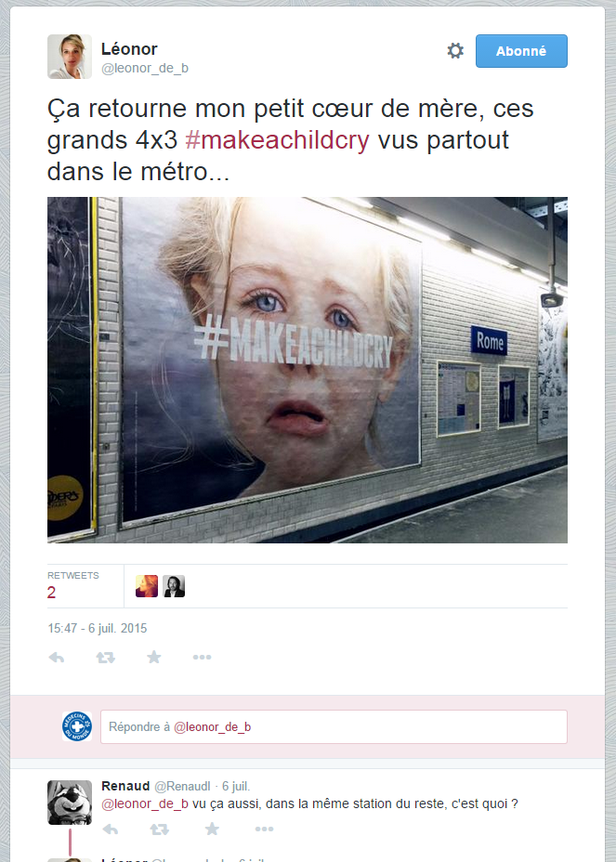Star Renaud's reply as favorite
The width and height of the screenshot is (616, 862).
click(212, 829)
